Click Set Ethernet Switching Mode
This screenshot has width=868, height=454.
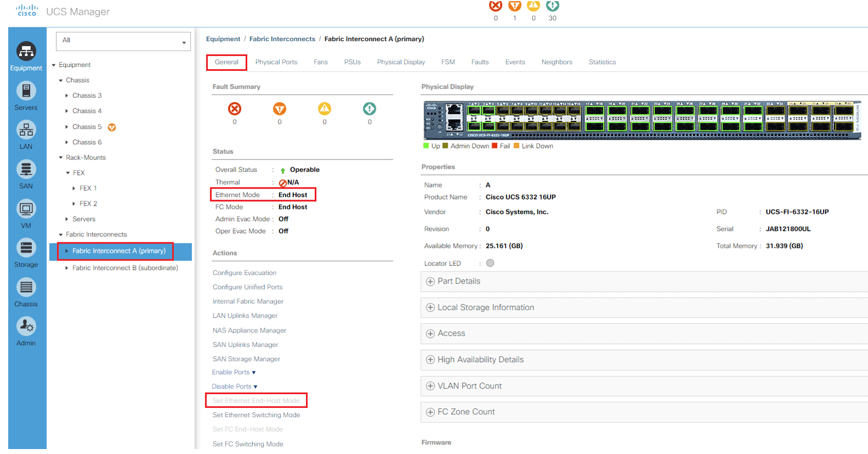[257, 416]
